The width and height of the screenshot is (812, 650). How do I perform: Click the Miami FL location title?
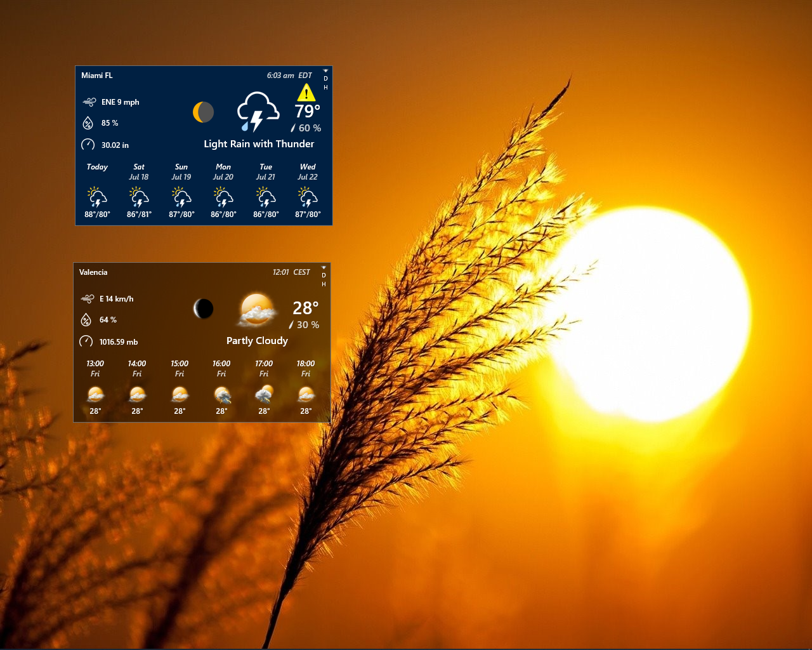(97, 76)
